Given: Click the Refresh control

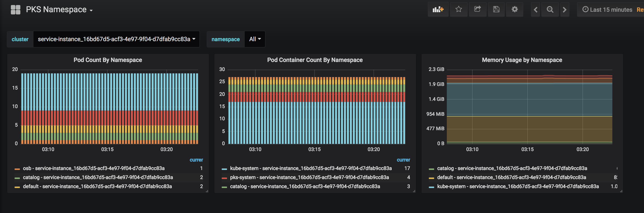Looking at the screenshot, I should 640,9.
